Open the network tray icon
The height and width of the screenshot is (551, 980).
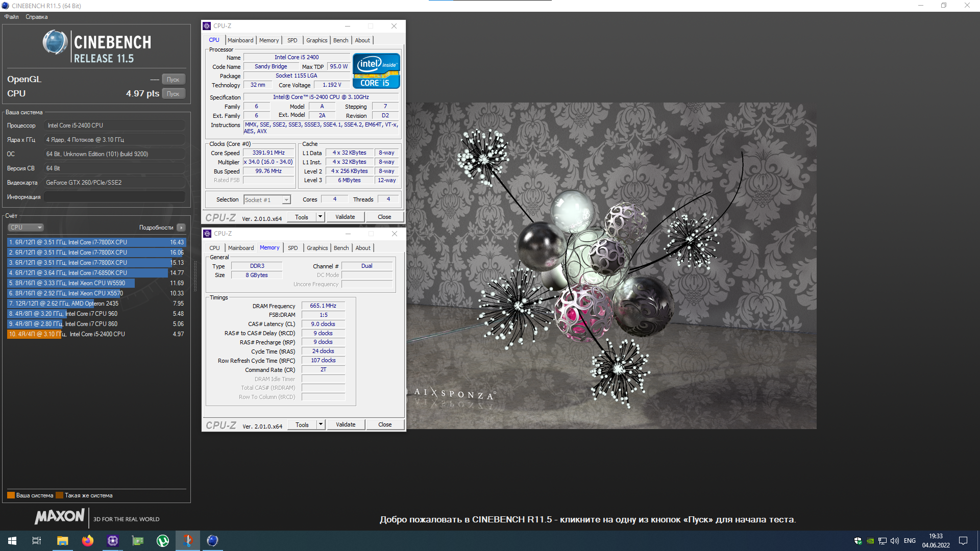[883, 541]
